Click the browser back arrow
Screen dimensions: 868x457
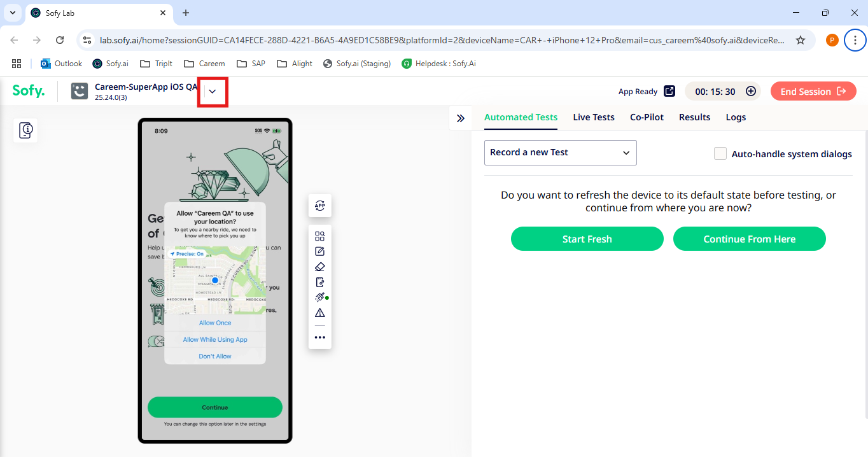pyautogui.click(x=15, y=40)
